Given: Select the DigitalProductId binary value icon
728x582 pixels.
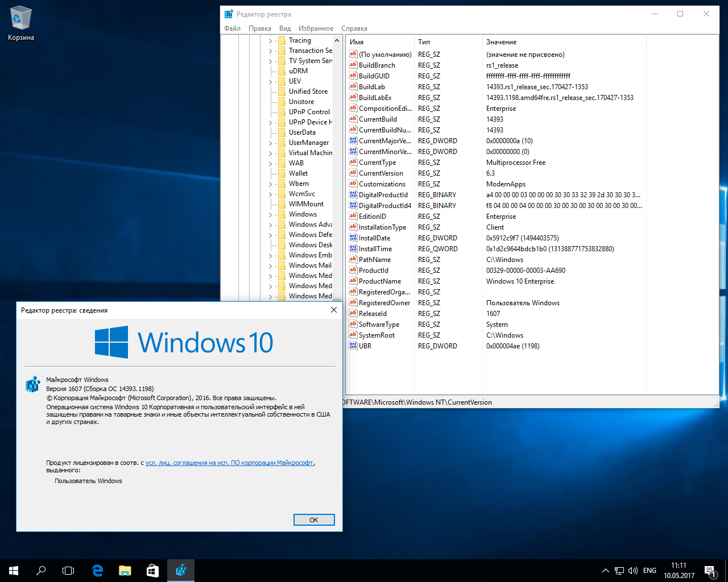Looking at the screenshot, I should coord(353,194).
